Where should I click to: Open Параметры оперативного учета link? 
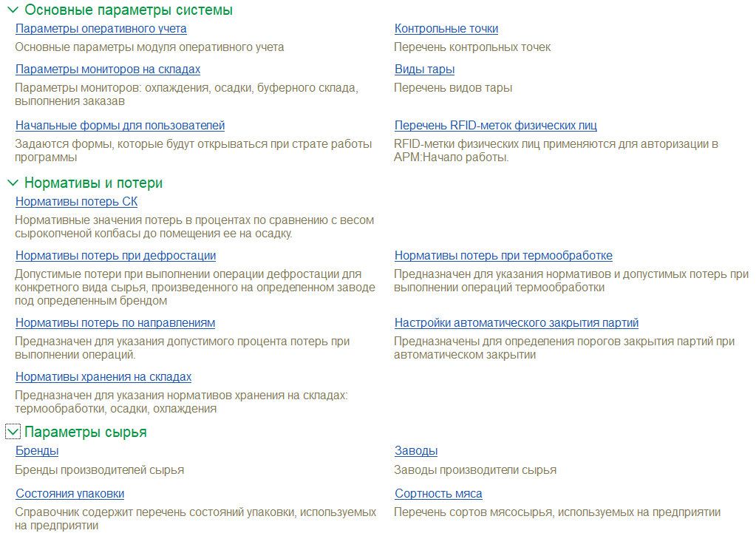coord(101,29)
